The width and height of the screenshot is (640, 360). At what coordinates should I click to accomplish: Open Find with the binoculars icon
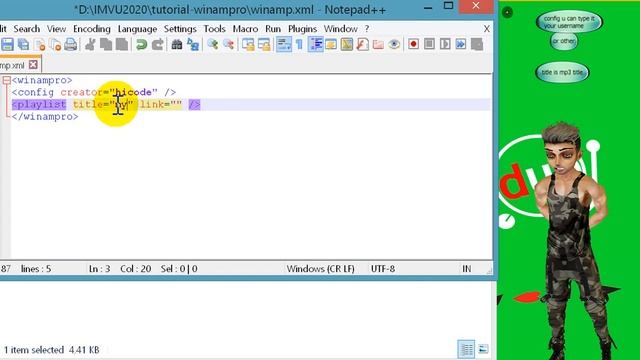pyautogui.click(x=176, y=44)
